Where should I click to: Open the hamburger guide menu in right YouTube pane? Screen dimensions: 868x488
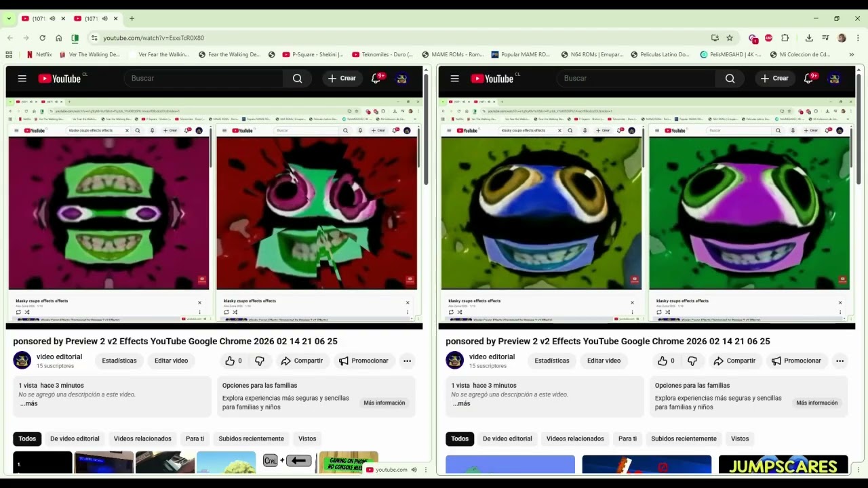click(x=455, y=79)
